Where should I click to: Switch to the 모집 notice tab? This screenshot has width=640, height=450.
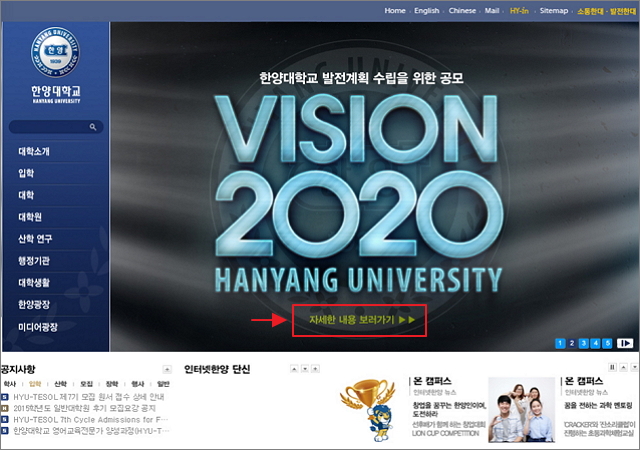tap(87, 383)
